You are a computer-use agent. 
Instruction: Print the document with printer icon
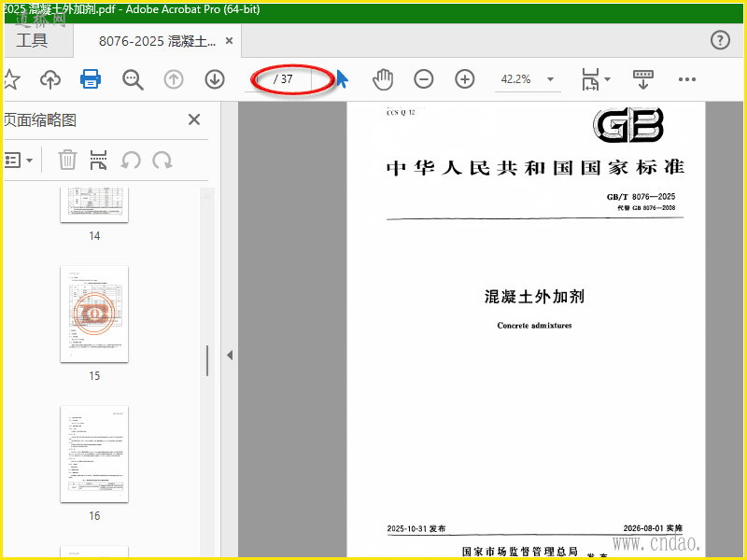[x=91, y=79]
